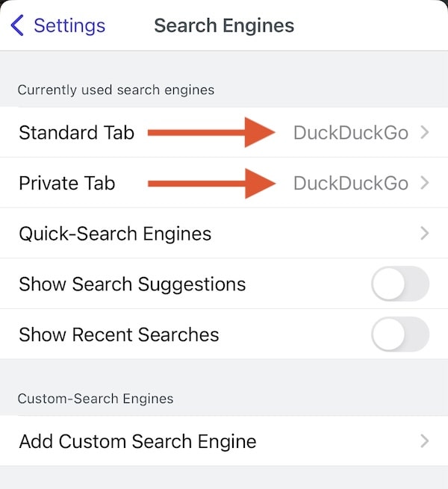Viewport: 448px width, 489px height.
Task: Click the Search Engines page title
Action: click(224, 25)
